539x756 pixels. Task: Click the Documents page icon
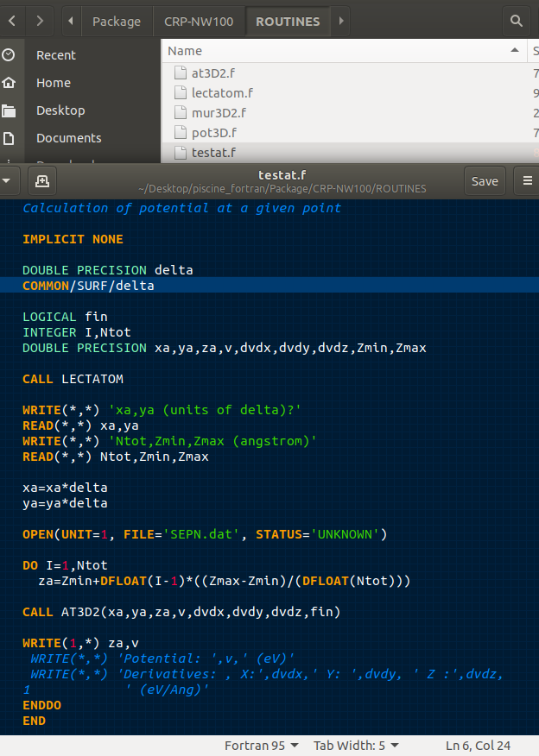[8, 138]
